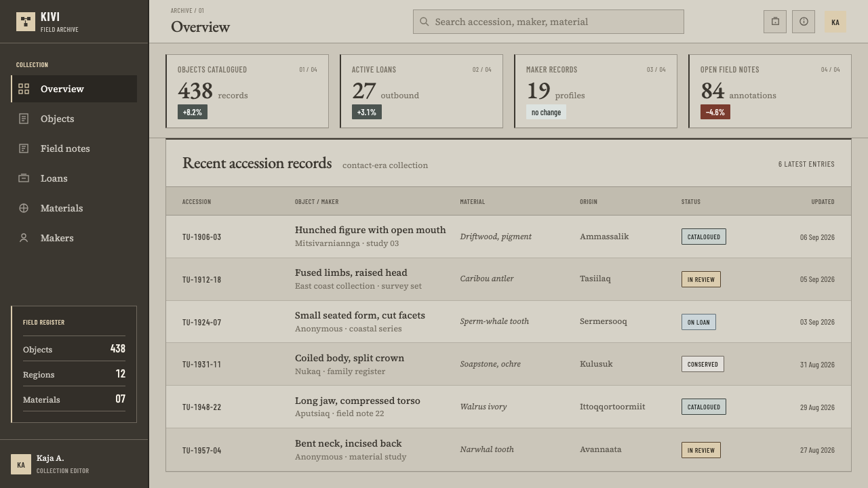The height and width of the screenshot is (488, 868).
Task: Open Loans via its briefcase icon
Action: 24,178
